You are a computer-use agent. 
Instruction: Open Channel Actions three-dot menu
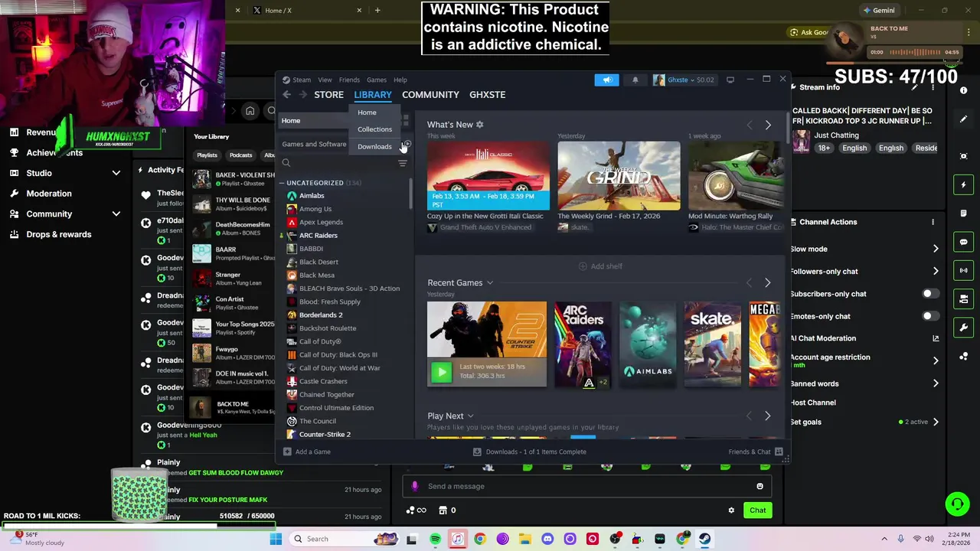tap(933, 222)
